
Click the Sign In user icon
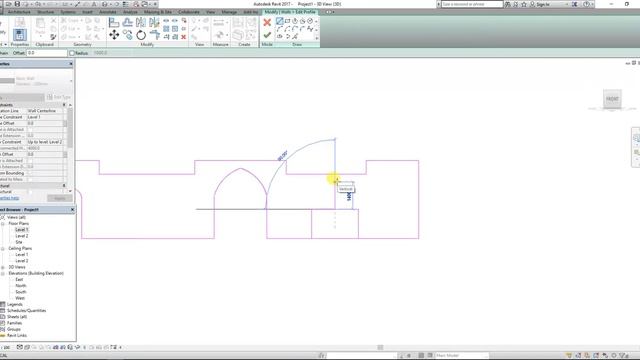point(532,4)
